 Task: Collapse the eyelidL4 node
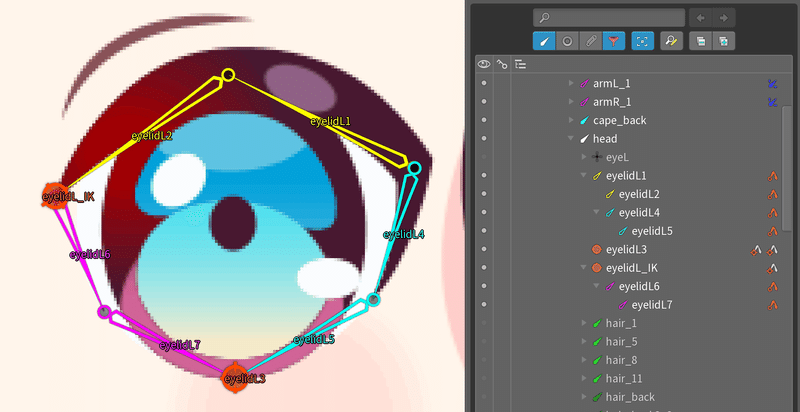click(596, 212)
